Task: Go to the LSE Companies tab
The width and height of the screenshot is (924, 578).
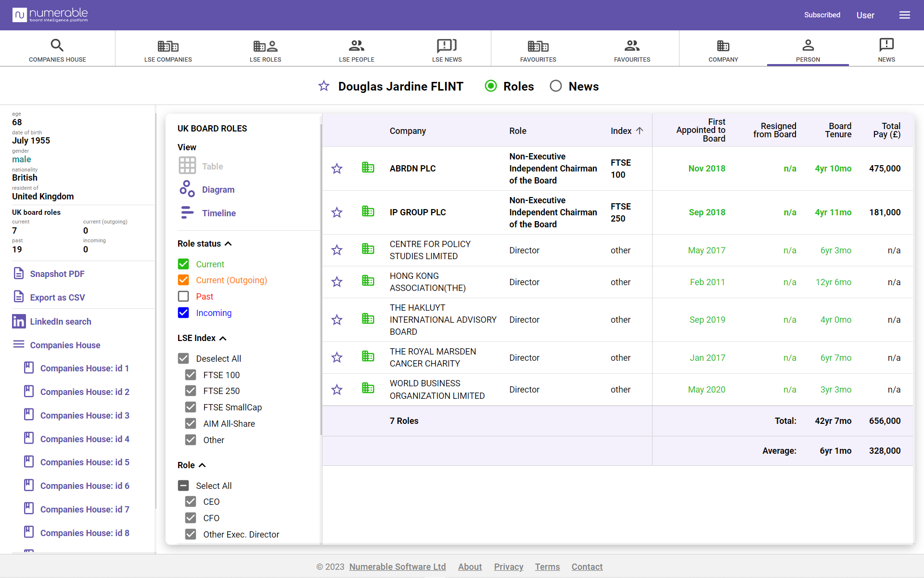Action: click(x=168, y=51)
